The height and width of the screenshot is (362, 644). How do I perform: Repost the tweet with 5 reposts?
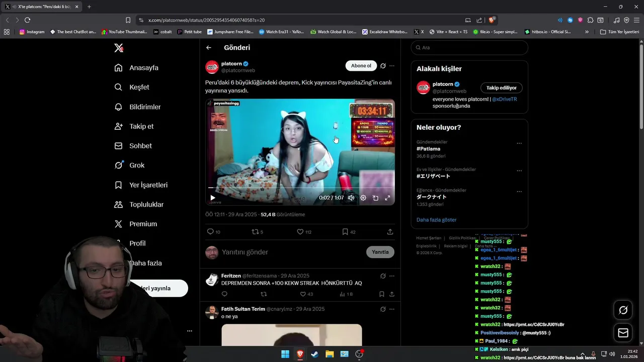(257, 232)
